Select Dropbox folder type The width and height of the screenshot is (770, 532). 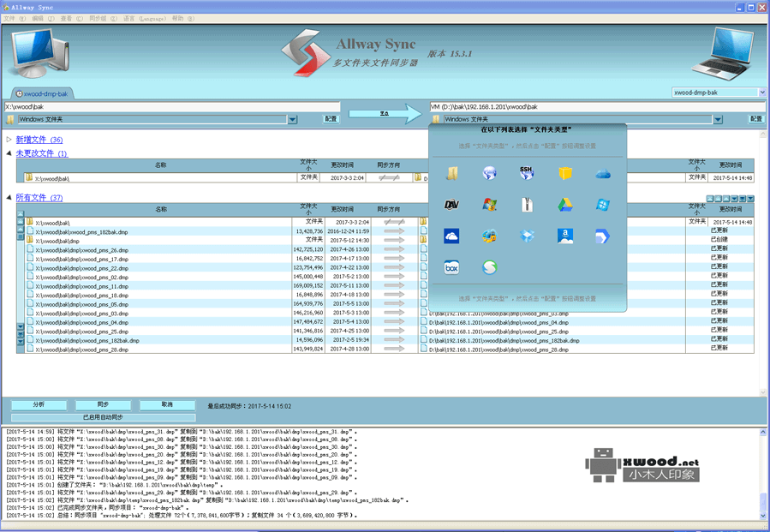[527, 236]
